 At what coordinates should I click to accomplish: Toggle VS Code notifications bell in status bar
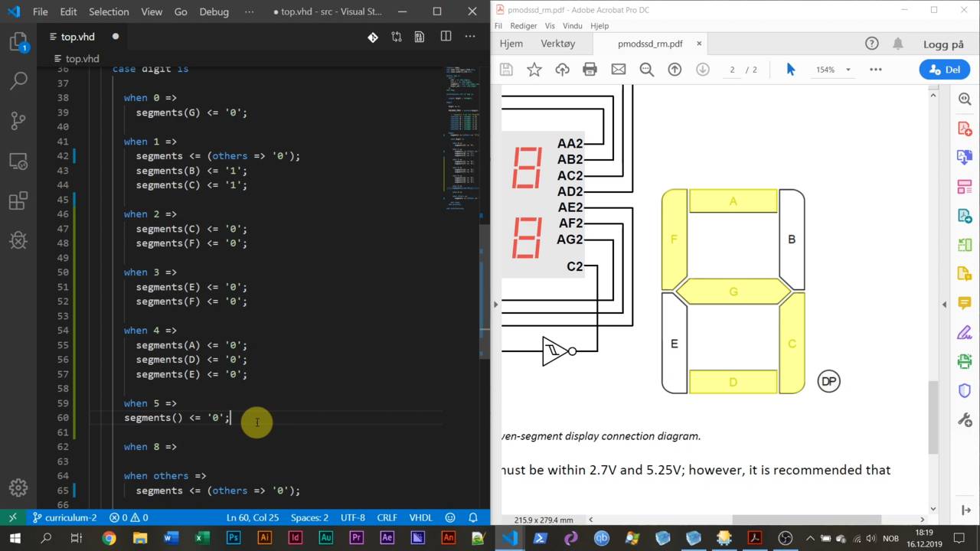[473, 517]
